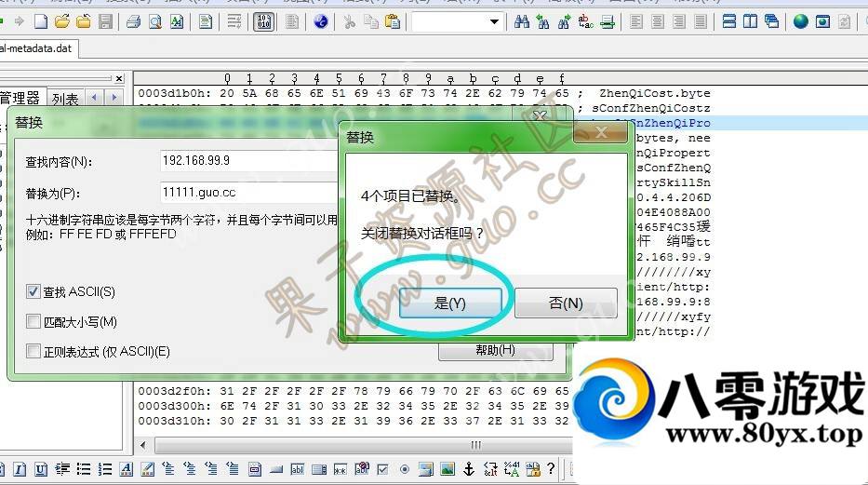Click the 是(Y) button
The image size is (868, 485).
[450, 303]
